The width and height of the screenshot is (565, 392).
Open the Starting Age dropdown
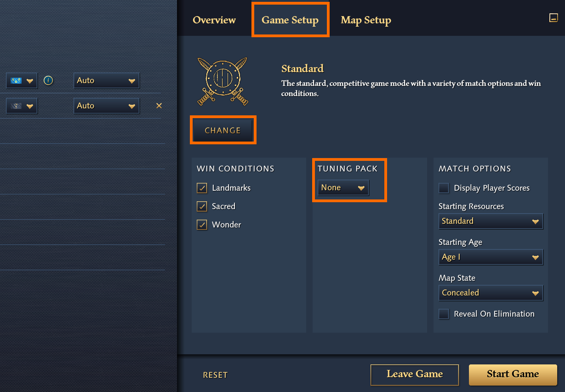[x=491, y=257]
